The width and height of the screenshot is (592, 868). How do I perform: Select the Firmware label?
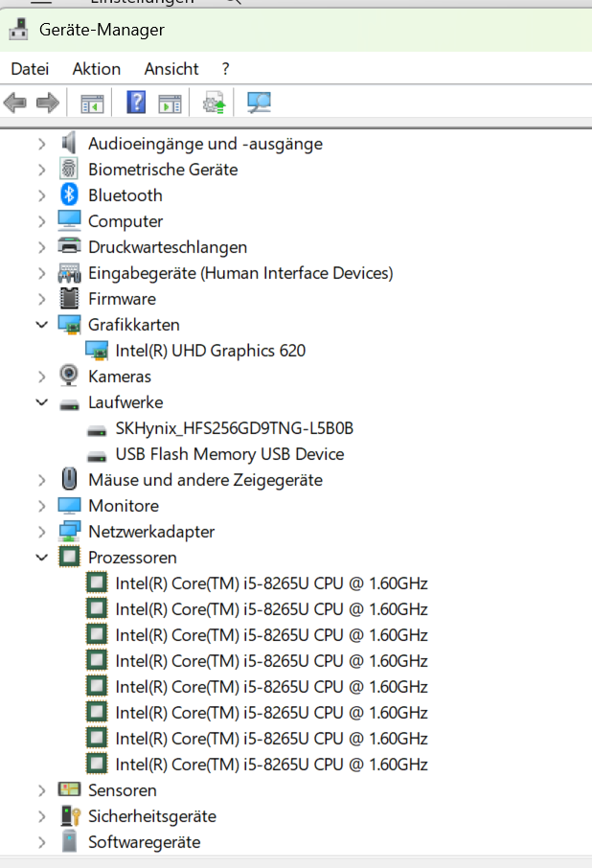point(123,298)
